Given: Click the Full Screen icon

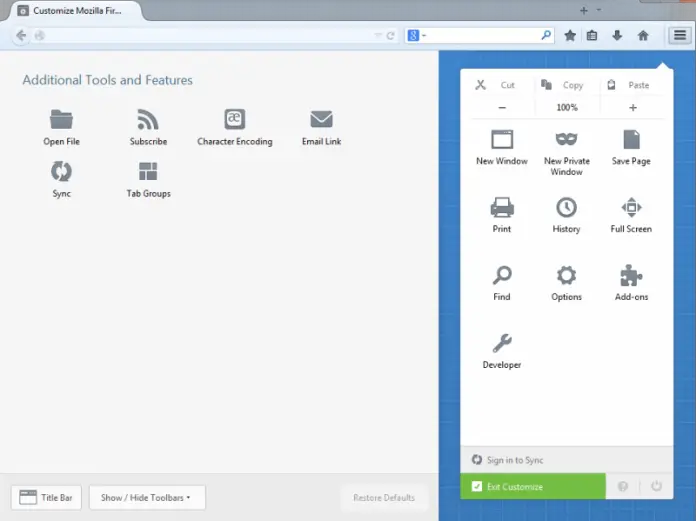Looking at the screenshot, I should [x=631, y=207].
